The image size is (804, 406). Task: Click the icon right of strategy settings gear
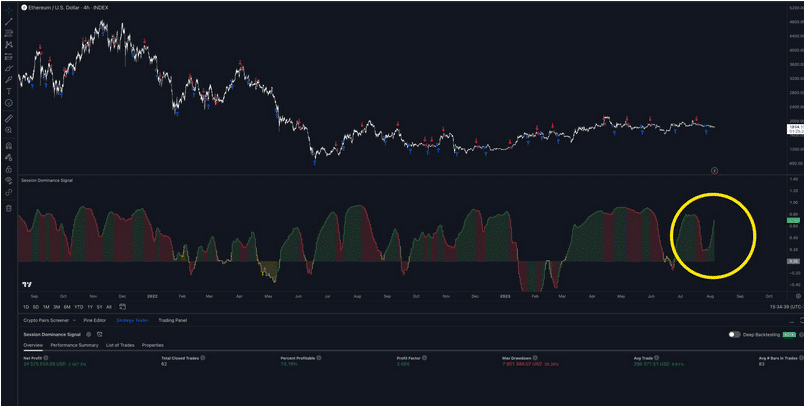click(99, 334)
